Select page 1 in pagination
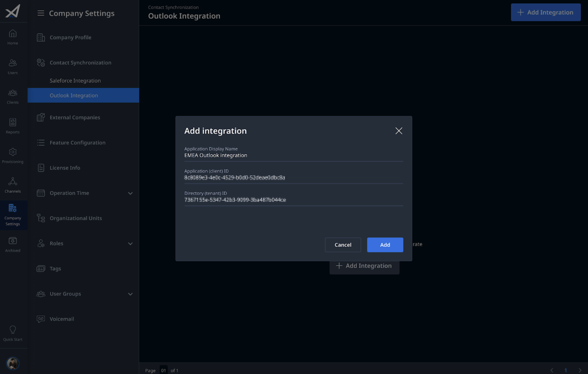588x374 pixels. pos(565,370)
